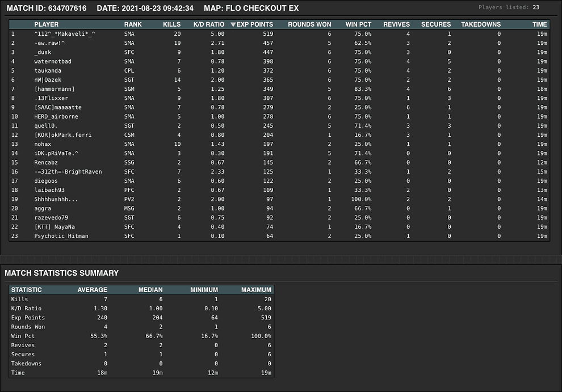Click the 12m time of Rencabz
The image size is (562, 392).
pos(542,163)
